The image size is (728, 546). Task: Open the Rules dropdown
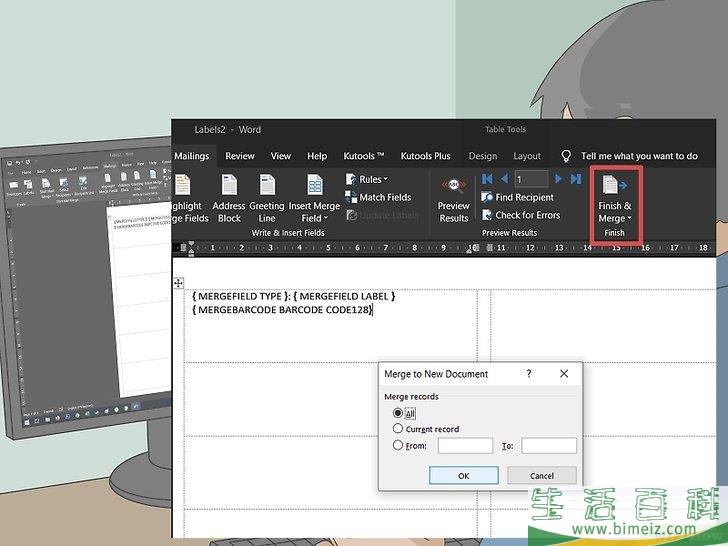tap(367, 179)
